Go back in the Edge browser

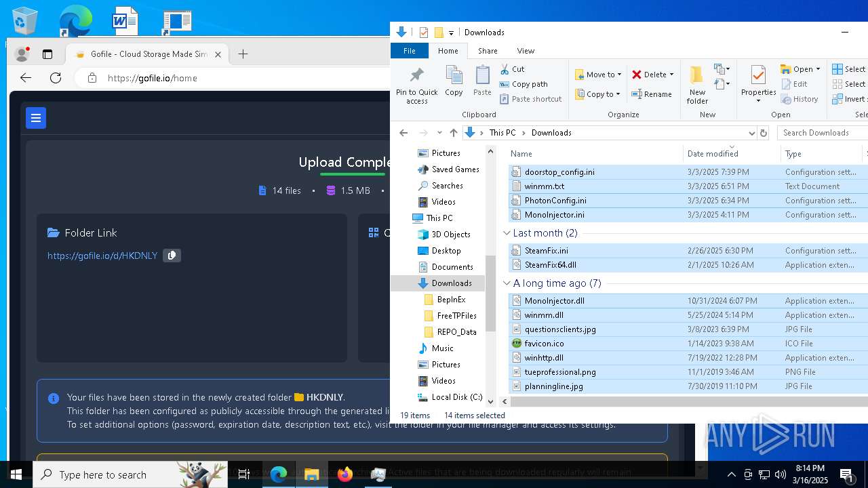tap(26, 78)
